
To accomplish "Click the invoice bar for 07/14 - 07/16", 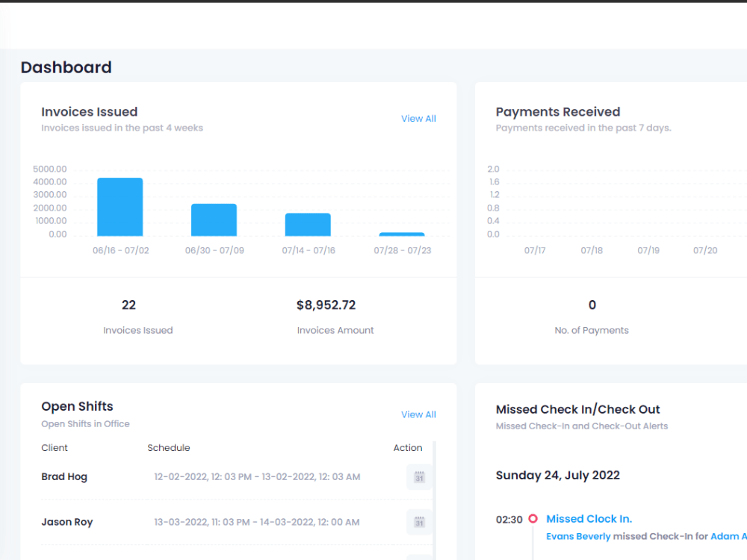I will pos(308,224).
